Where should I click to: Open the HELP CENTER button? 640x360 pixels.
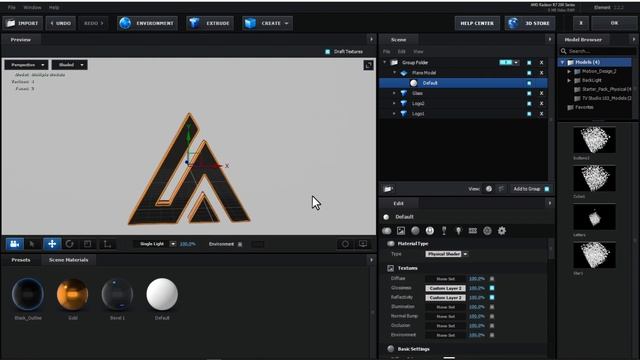477,24
